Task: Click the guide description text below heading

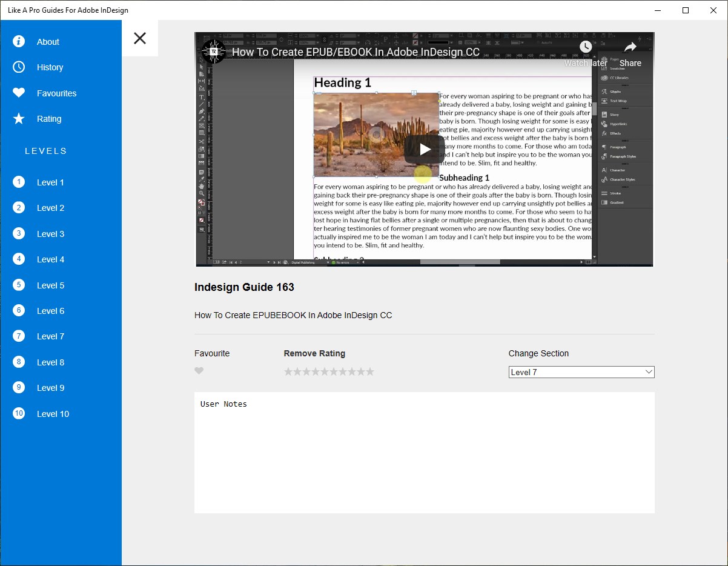Action: [x=293, y=315]
